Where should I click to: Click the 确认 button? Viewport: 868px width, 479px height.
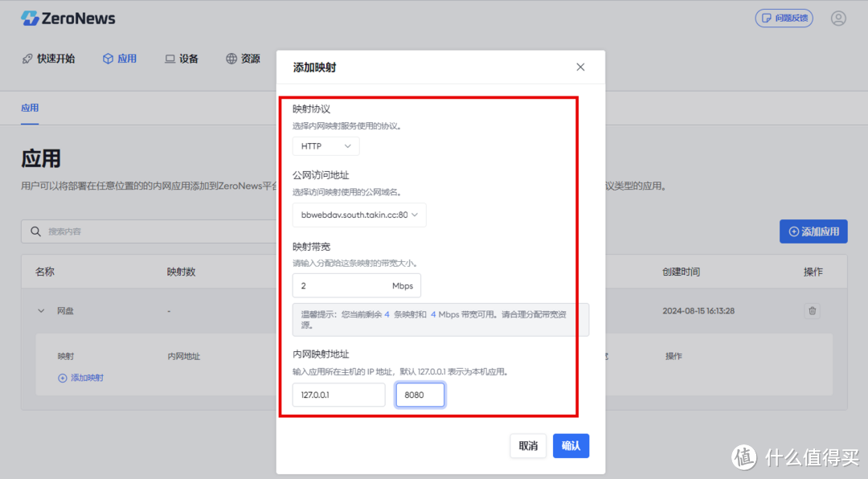pyautogui.click(x=571, y=446)
